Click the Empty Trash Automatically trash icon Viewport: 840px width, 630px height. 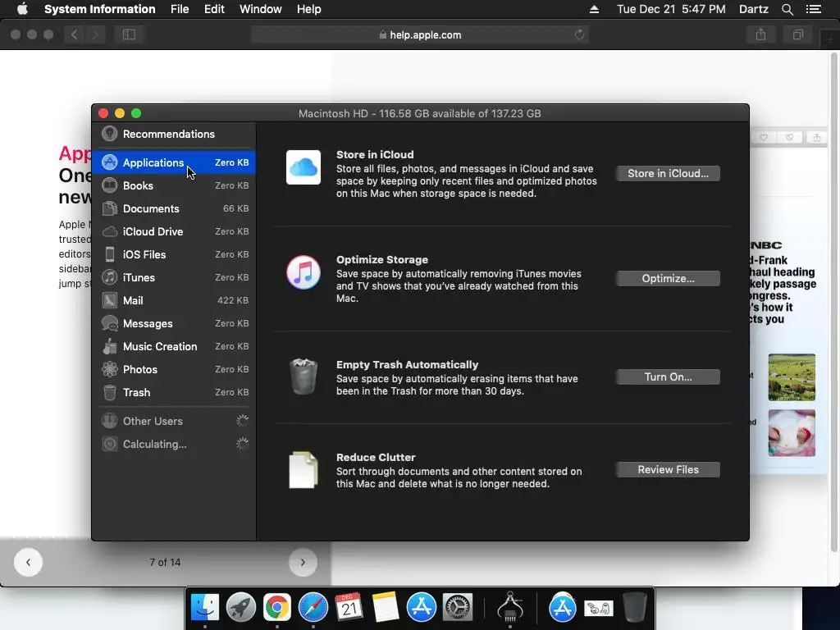pos(304,377)
